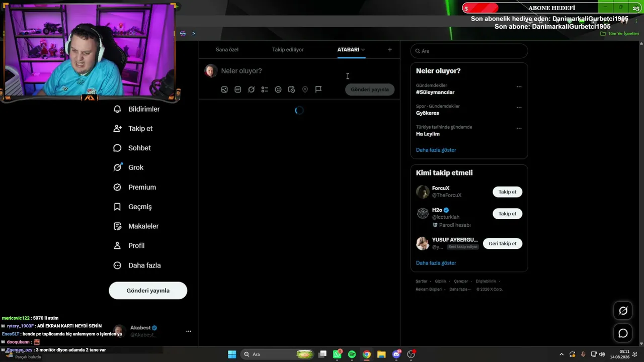The width and height of the screenshot is (644, 362).
Task: Open the Takip et person icon
Action: 117,129
